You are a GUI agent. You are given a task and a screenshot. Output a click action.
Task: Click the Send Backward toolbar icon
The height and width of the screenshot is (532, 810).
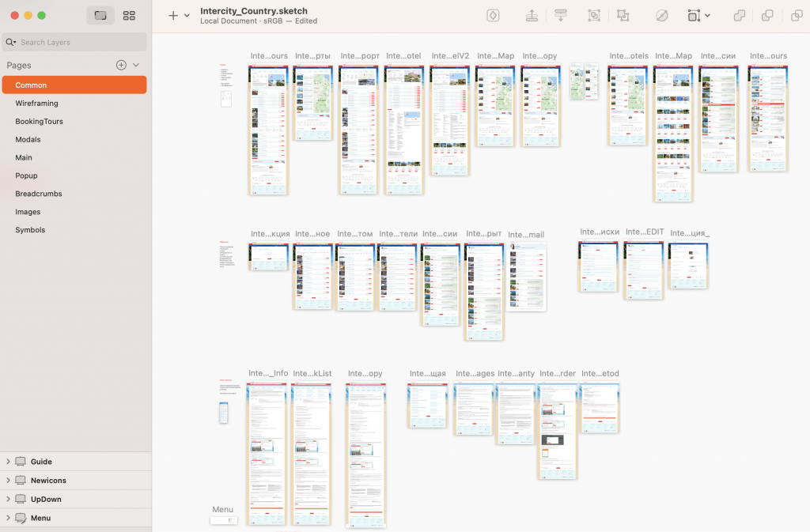coord(561,16)
